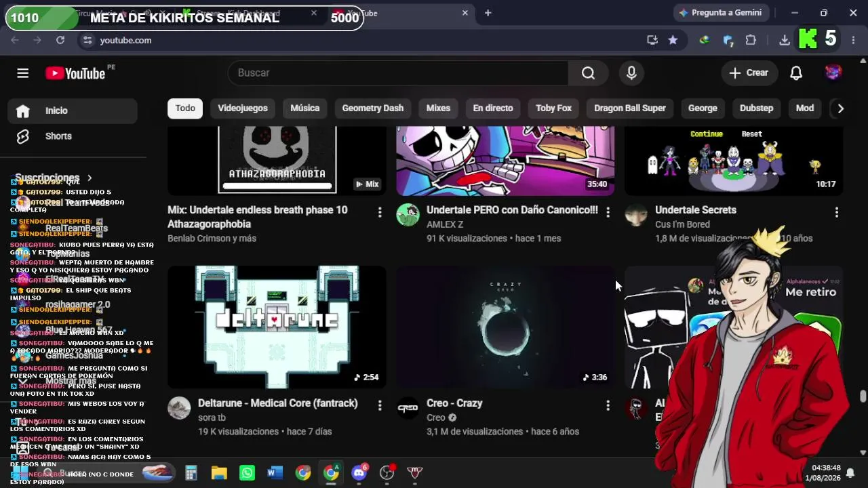
Task: Select the Todo filter chip
Action: tap(185, 108)
